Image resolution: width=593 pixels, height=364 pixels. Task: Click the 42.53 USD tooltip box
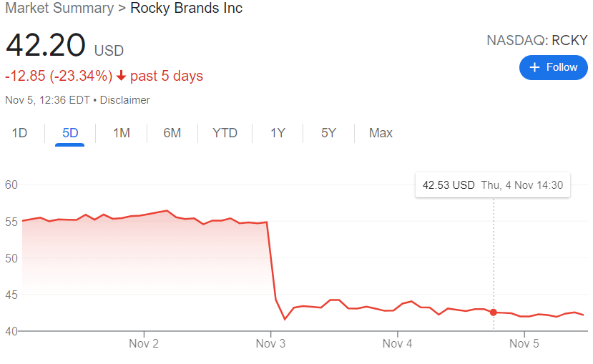click(x=492, y=185)
